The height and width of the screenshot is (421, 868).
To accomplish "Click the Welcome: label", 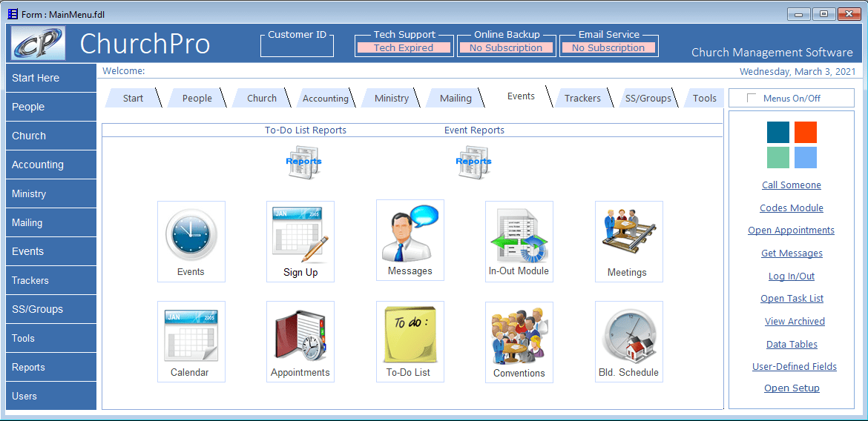I will 123,71.
